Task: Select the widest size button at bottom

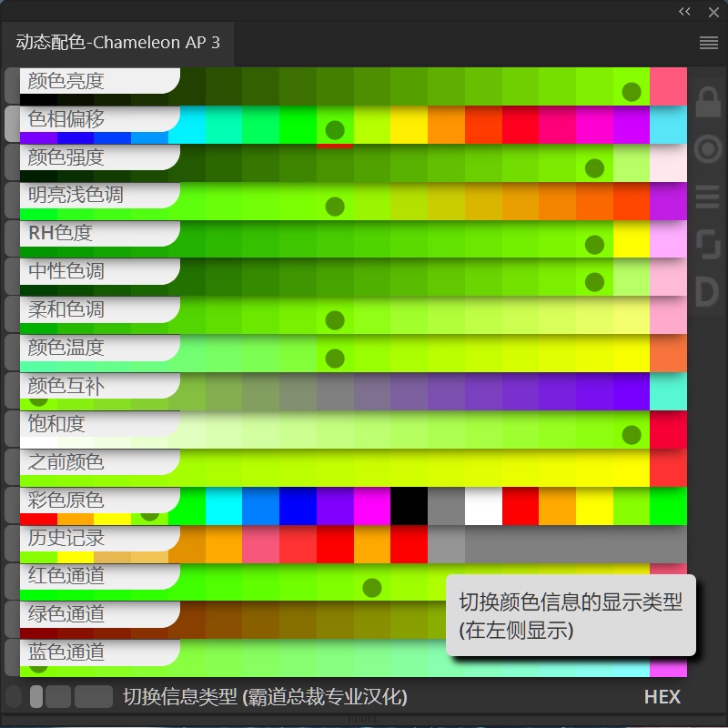Action: (94, 697)
